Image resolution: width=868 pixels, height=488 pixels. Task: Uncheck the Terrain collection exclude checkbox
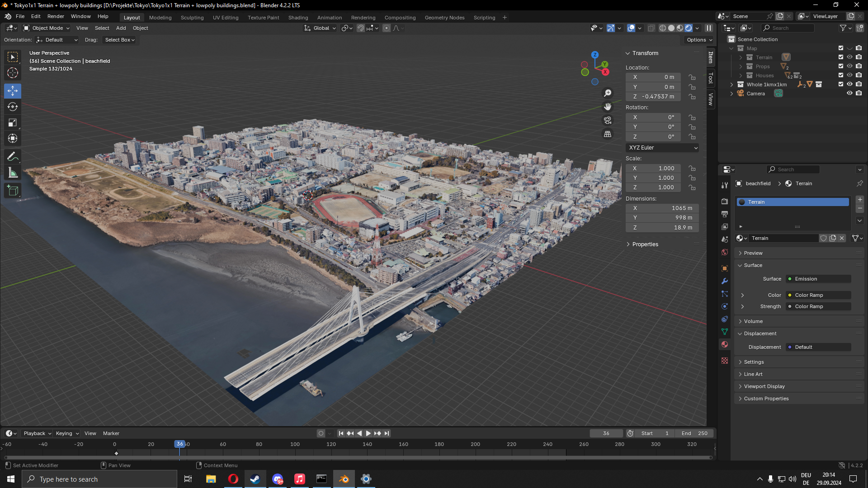[x=841, y=57]
